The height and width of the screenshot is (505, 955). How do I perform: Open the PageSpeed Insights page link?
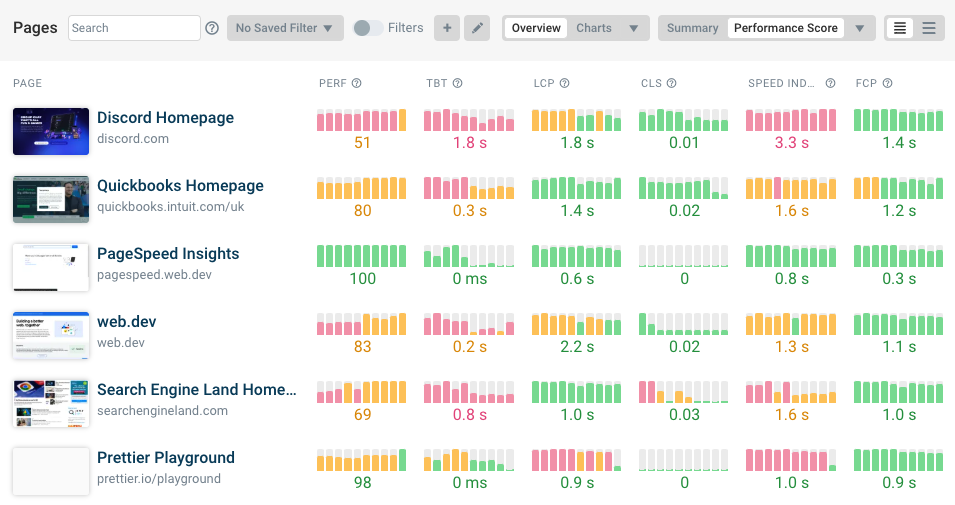[168, 253]
